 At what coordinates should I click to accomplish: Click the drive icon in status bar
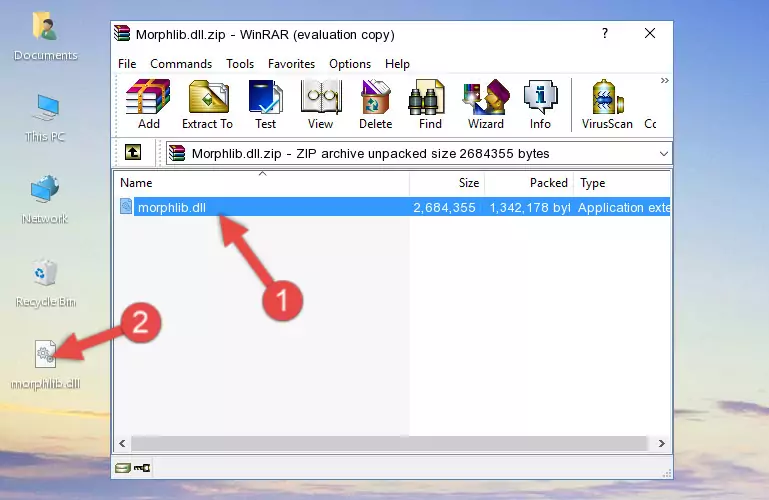click(x=123, y=468)
